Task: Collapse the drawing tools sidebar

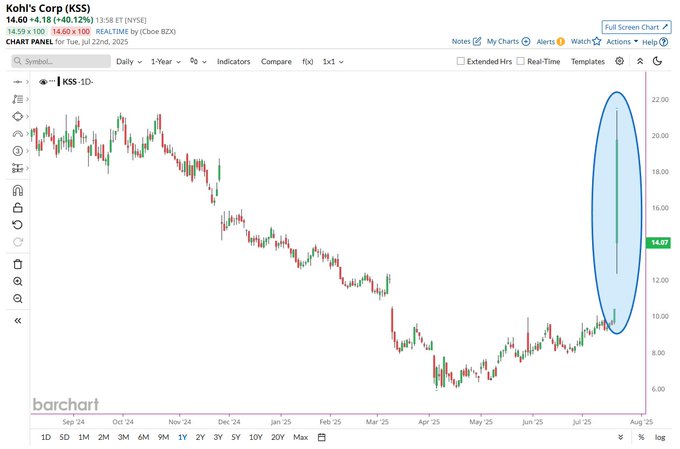Action: [x=17, y=321]
